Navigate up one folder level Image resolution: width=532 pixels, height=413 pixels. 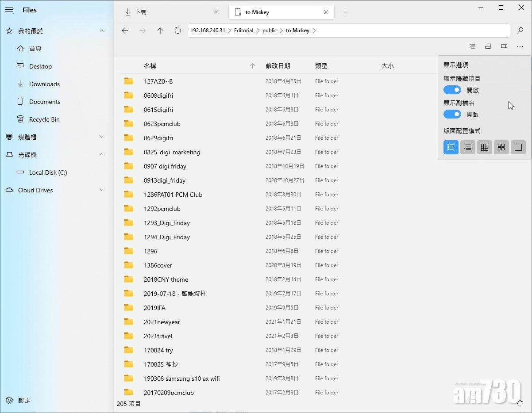[160, 31]
